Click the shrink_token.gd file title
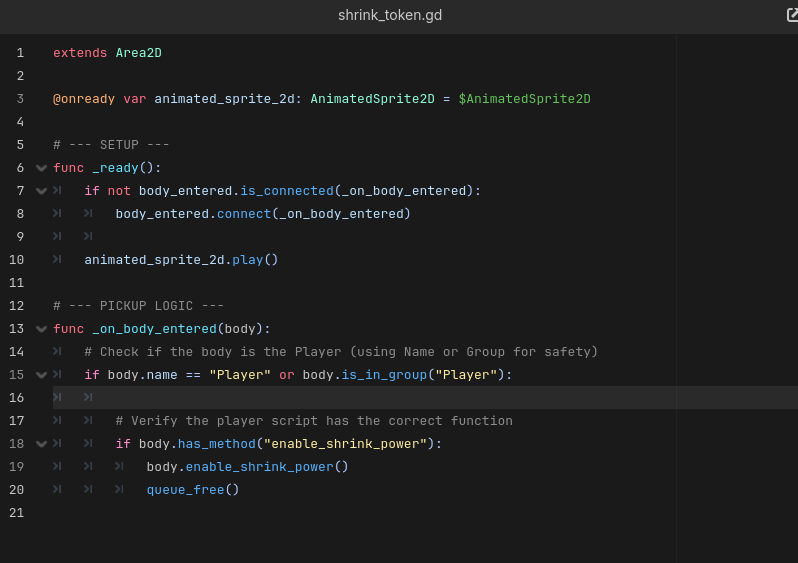Viewport: 798px width, 563px height. click(390, 15)
